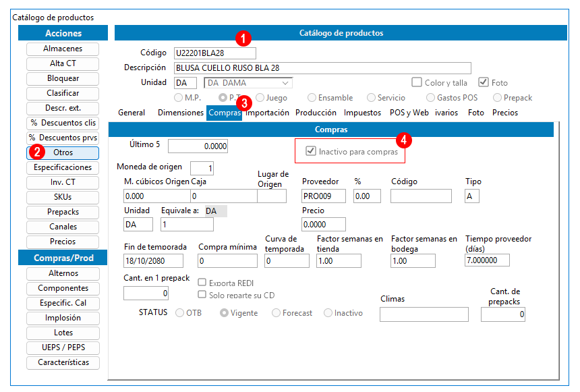
Task: Set STATUS to Forecast
Action: tap(276, 313)
